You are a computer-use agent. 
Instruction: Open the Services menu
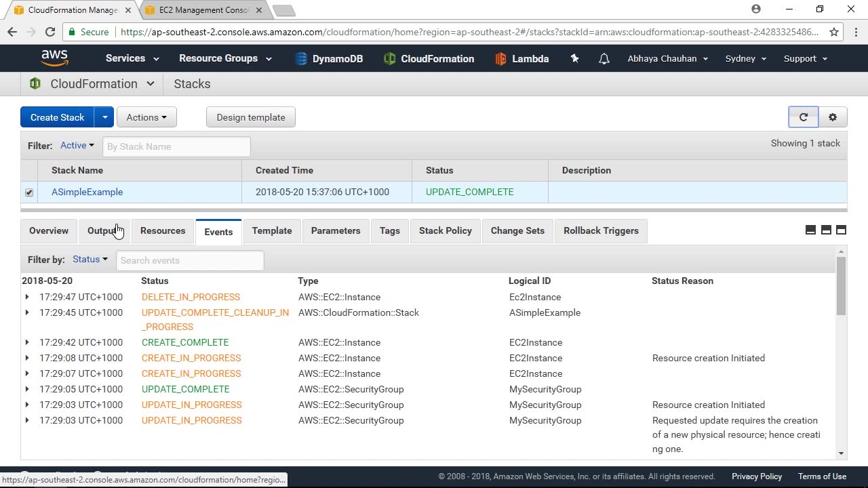pos(132,58)
